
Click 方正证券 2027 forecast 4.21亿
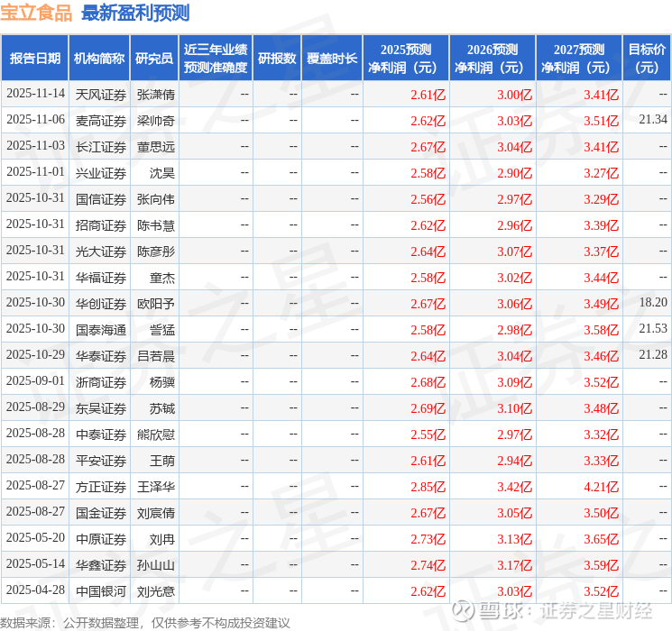coord(601,487)
